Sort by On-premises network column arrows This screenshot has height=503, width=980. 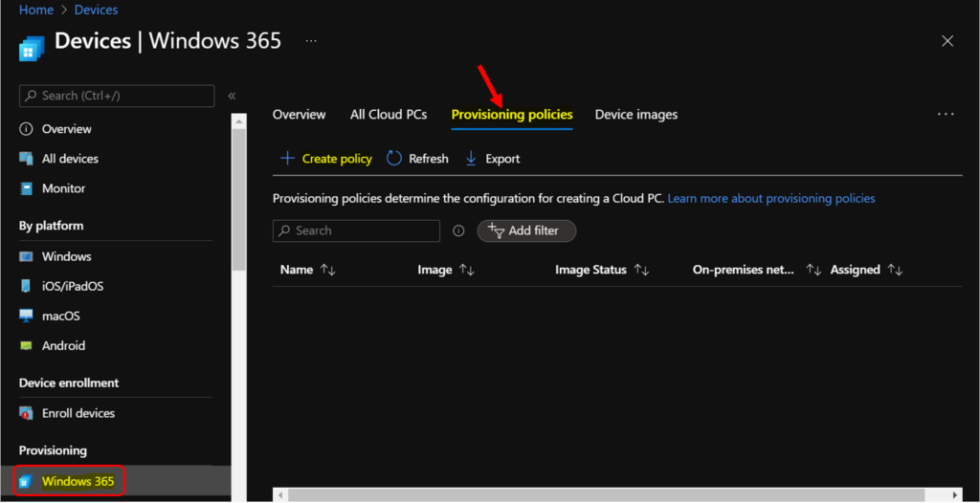click(x=813, y=270)
